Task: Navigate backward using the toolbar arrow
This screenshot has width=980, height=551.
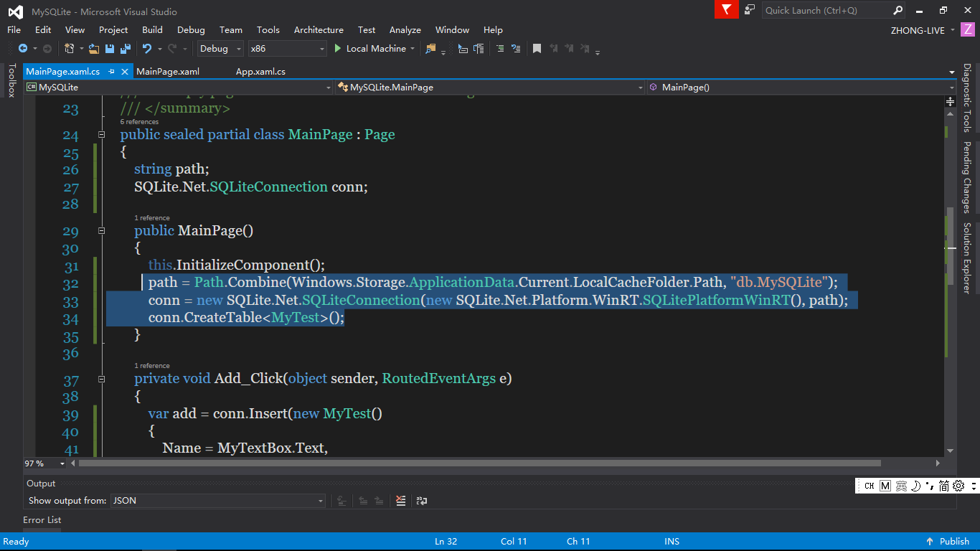Action: pos(23,49)
